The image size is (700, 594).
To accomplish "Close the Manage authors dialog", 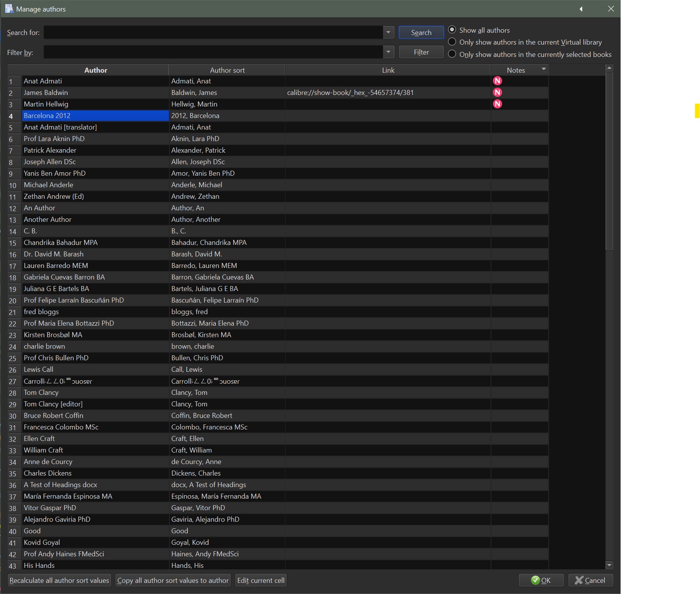I will (611, 9).
